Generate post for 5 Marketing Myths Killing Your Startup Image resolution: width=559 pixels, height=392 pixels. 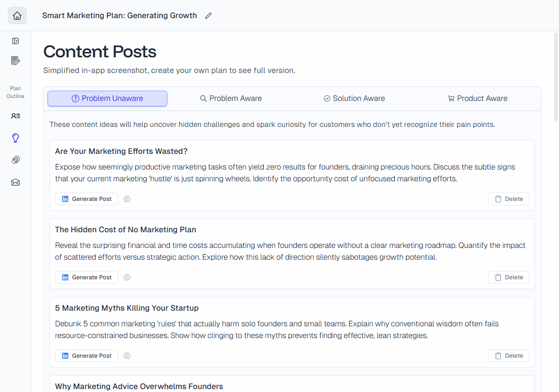pos(87,356)
